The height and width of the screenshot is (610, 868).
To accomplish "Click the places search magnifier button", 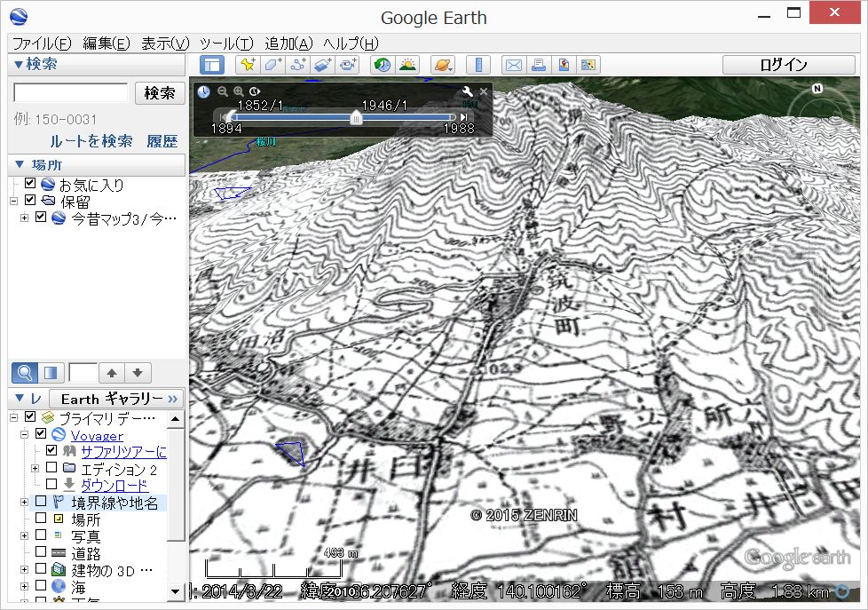I will (24, 373).
